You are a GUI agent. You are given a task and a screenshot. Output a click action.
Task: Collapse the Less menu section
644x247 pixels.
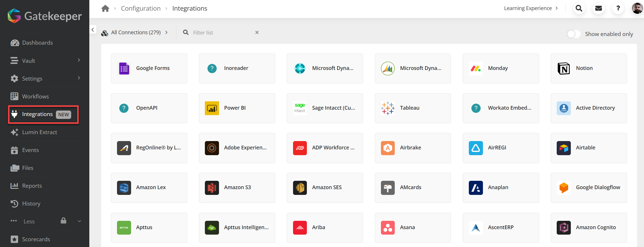coord(79,221)
